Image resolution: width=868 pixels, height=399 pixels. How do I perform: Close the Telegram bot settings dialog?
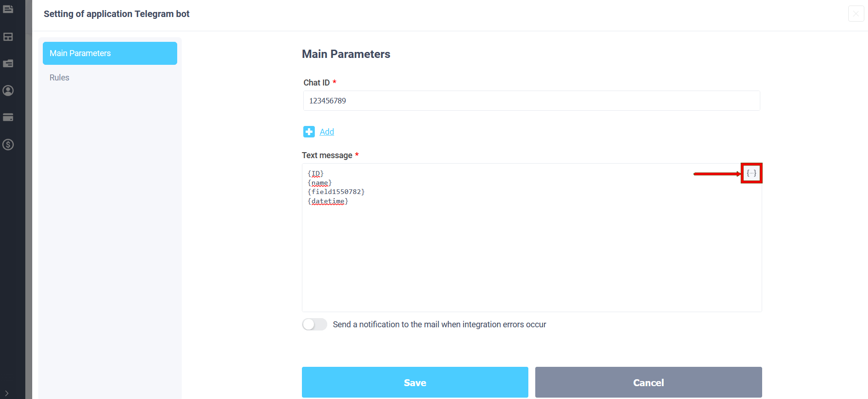[x=856, y=14]
